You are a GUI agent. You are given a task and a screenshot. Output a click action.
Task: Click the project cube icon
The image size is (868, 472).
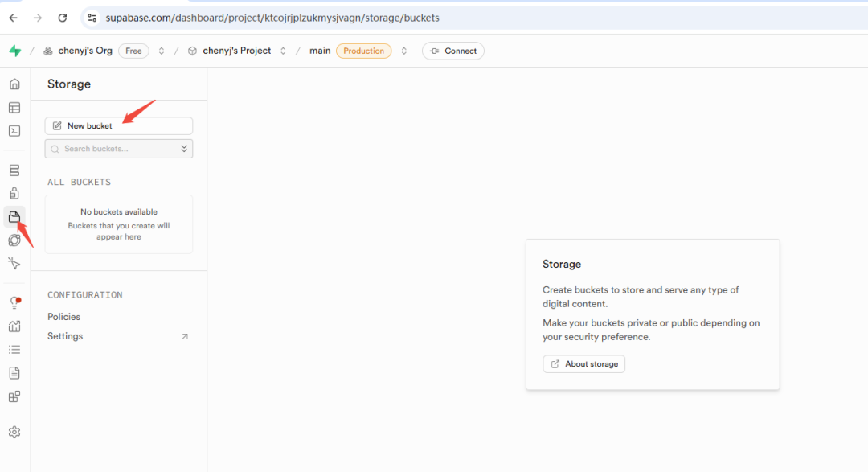click(x=192, y=51)
